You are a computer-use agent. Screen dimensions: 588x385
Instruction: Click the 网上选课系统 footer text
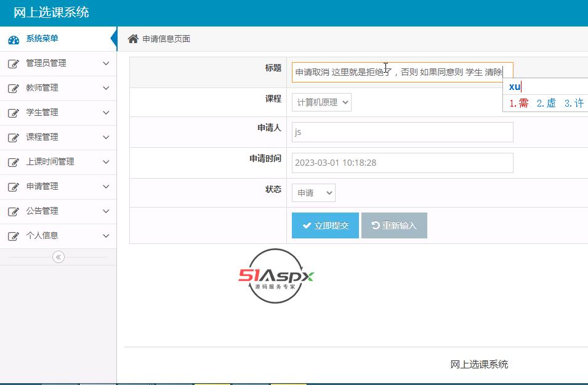point(479,364)
